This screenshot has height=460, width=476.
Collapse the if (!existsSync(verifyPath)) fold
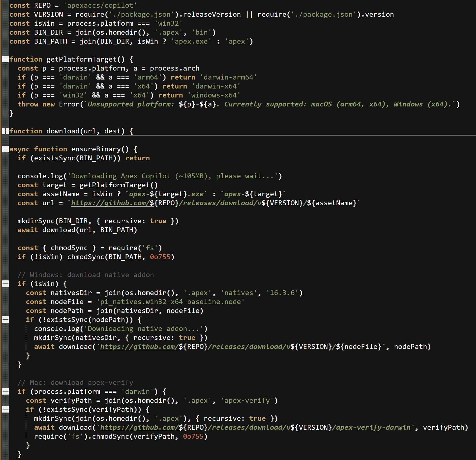coord(5,409)
